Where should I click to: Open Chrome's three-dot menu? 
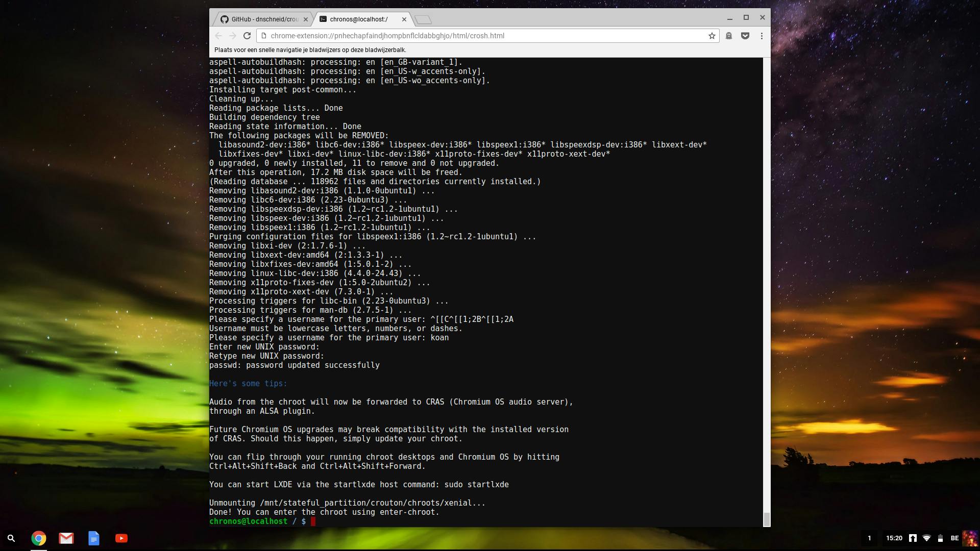pyautogui.click(x=762, y=36)
